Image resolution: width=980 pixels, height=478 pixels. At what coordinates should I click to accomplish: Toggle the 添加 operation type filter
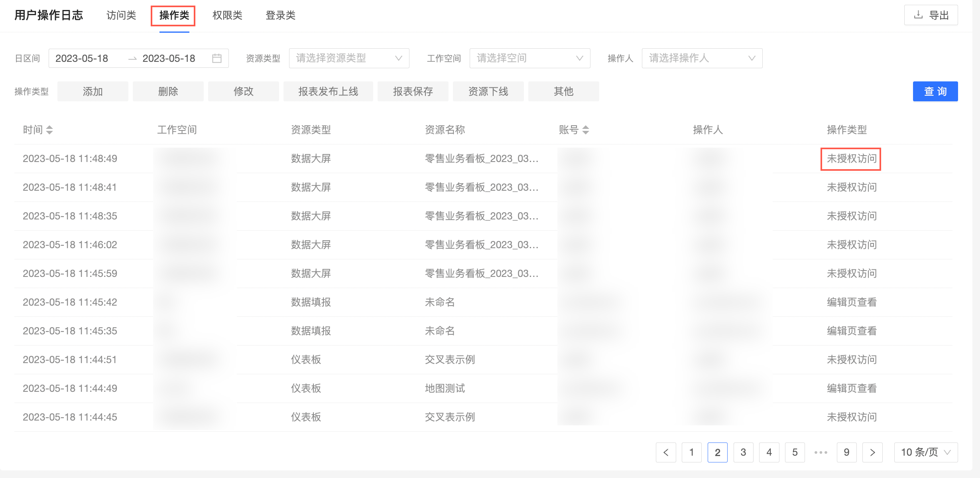pos(92,91)
